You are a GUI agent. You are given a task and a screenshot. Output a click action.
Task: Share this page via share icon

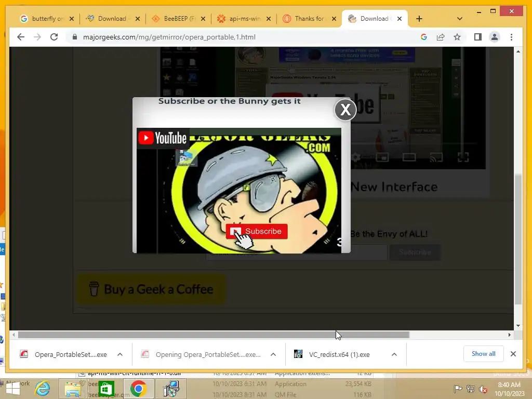[x=441, y=37]
